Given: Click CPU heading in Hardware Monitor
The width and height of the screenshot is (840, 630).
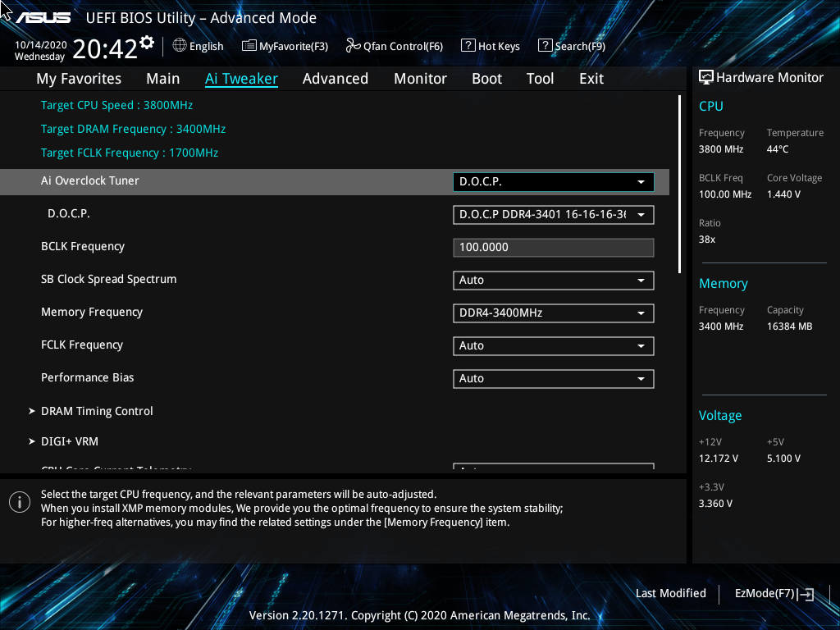Looking at the screenshot, I should click(x=711, y=106).
